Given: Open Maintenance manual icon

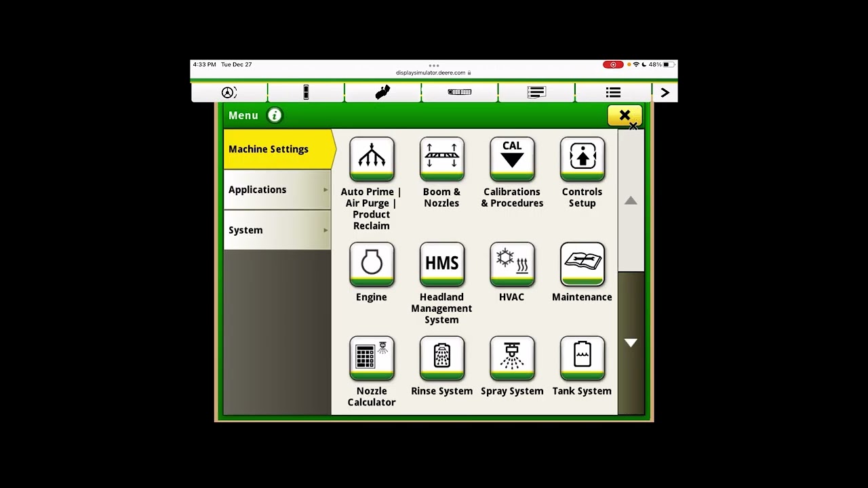Looking at the screenshot, I should point(582,264).
